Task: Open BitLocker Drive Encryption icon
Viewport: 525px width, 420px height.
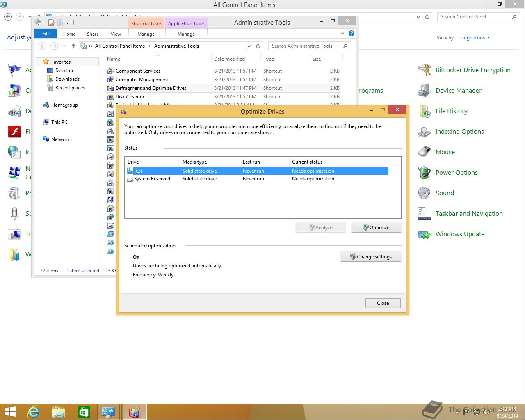Action: (425, 70)
